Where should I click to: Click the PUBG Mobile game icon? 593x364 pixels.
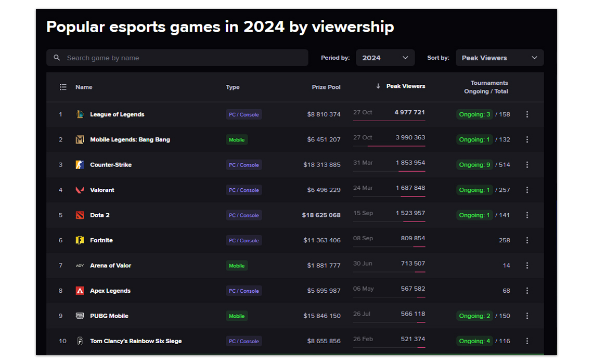80,316
